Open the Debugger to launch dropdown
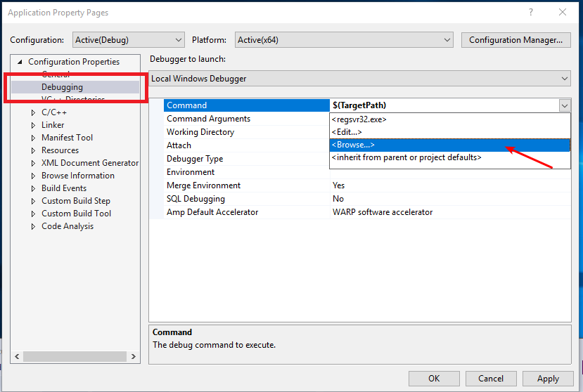This screenshot has height=392, width=583. pyautogui.click(x=359, y=79)
